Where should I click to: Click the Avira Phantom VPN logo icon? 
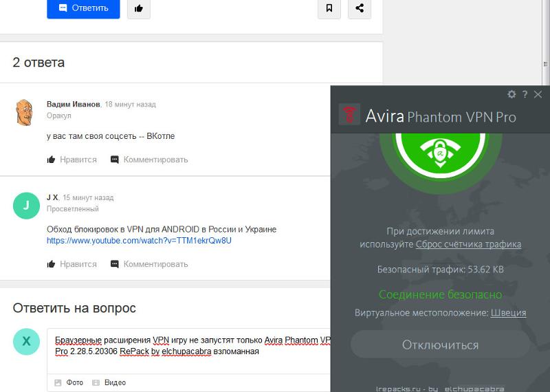click(349, 114)
